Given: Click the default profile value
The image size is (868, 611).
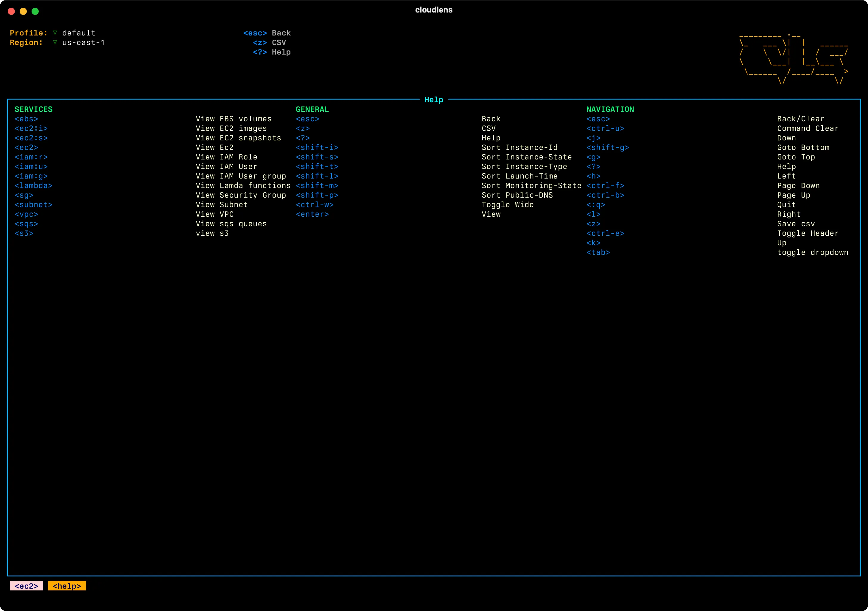Looking at the screenshot, I should click(x=79, y=33).
